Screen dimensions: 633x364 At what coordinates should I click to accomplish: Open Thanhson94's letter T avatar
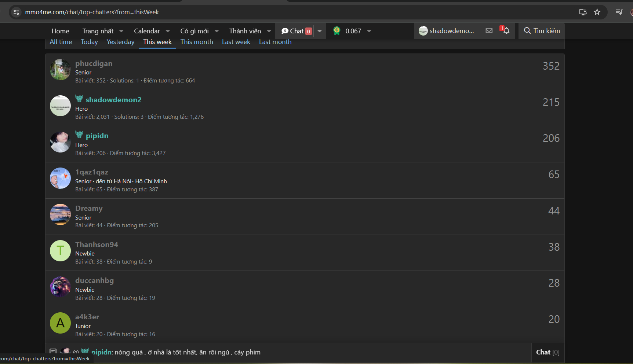click(60, 251)
